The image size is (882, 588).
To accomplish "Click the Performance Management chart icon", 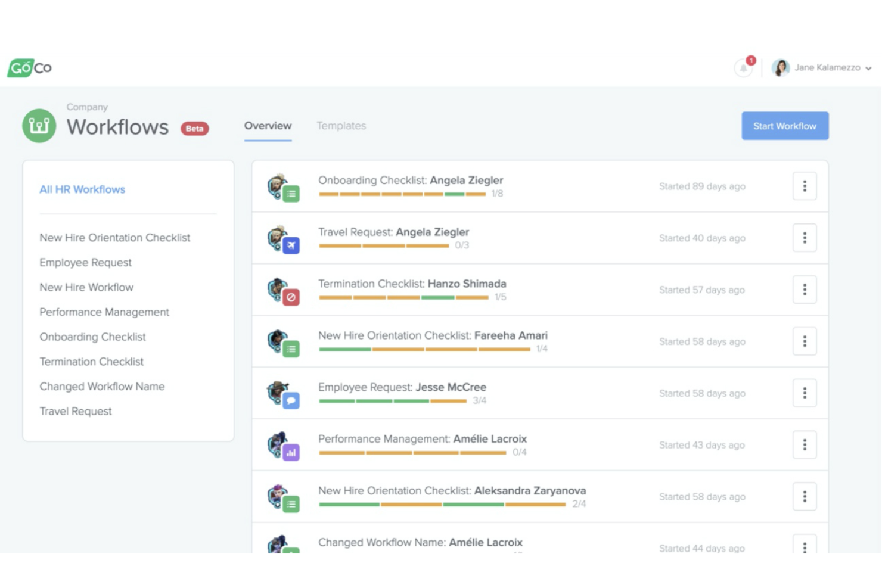I will 291,453.
